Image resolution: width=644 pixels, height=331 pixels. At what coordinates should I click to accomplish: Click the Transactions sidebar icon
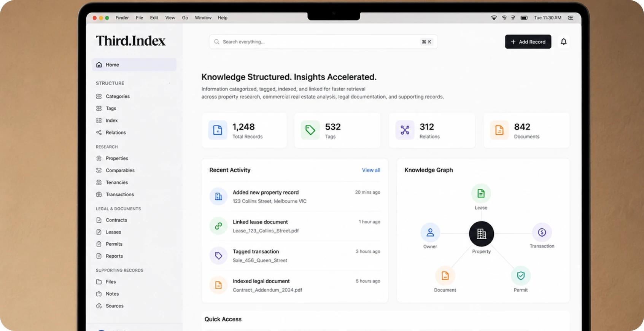(99, 194)
